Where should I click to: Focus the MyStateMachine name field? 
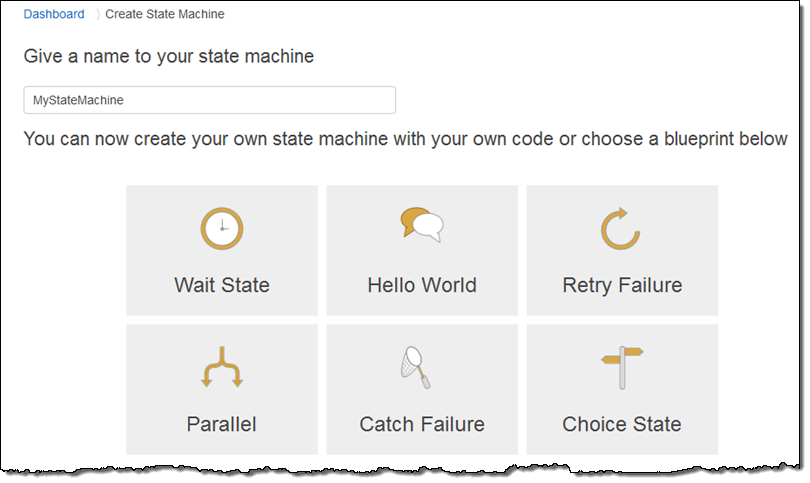(x=209, y=100)
